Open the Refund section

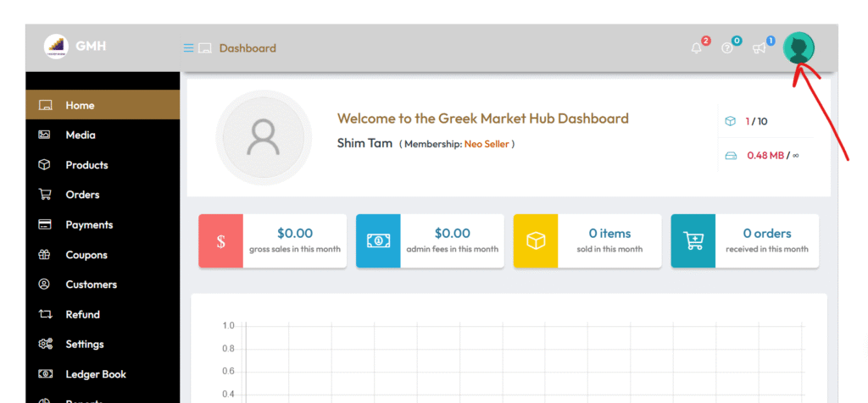tap(82, 314)
